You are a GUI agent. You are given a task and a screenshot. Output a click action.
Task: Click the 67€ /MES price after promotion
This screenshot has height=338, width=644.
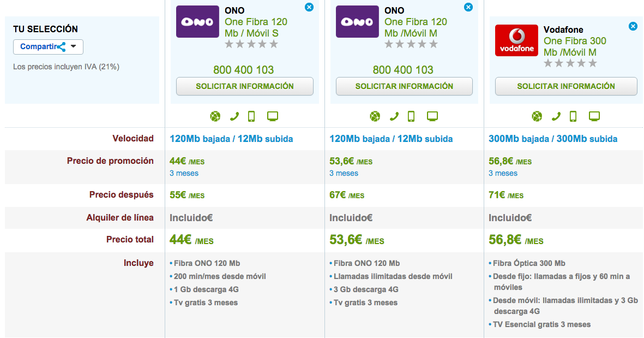(347, 195)
